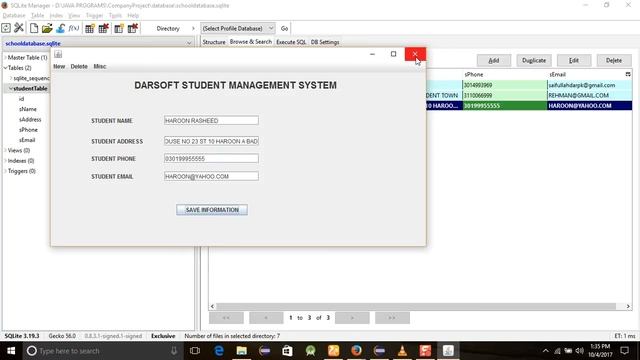Open Firefox from the taskbar
Screen dimensions: 640x360
click(356, 351)
